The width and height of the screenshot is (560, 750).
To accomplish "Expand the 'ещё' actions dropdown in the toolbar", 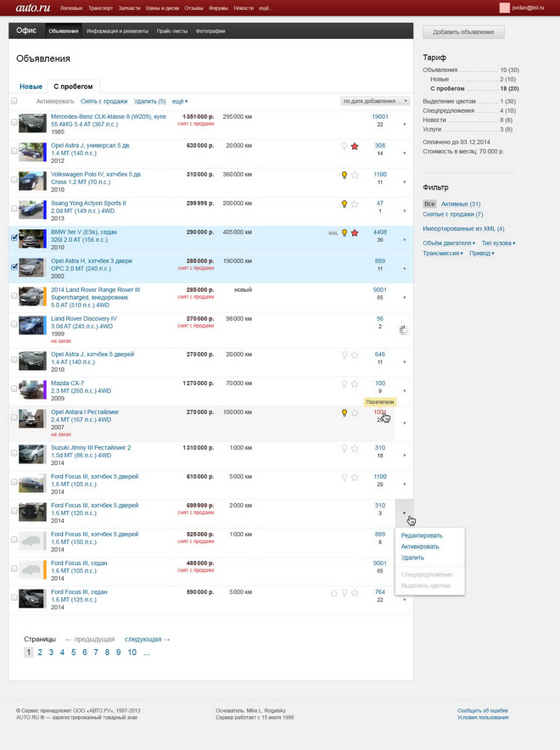I will pyautogui.click(x=180, y=102).
